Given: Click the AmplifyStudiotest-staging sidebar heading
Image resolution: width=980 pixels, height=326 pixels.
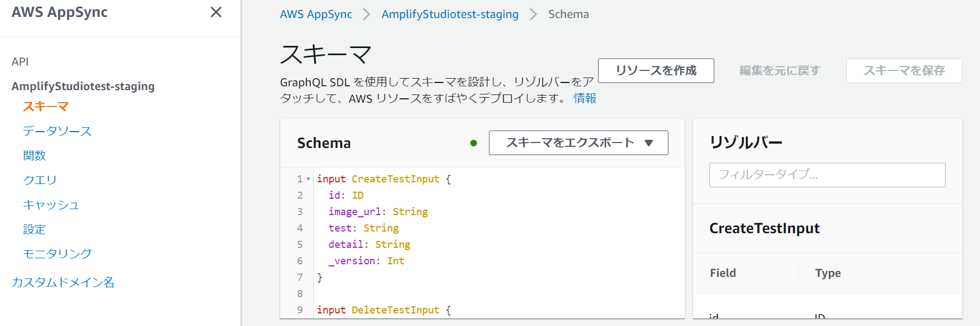Looking at the screenshot, I should point(83,86).
